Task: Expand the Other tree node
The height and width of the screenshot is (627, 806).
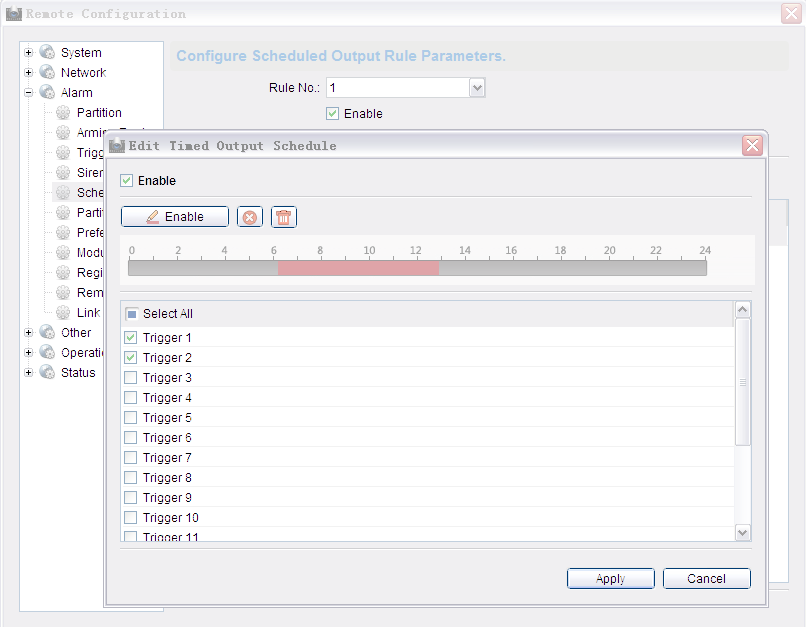Action: (29, 333)
